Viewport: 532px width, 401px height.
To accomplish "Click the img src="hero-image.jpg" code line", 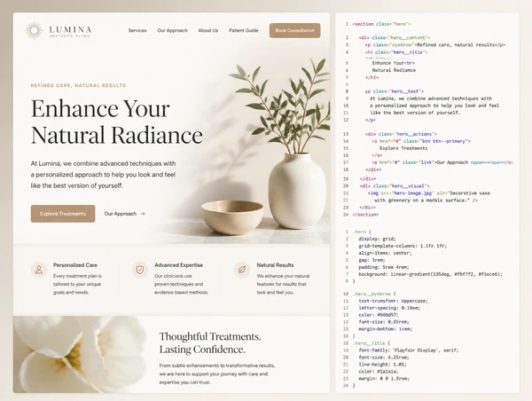I will click(x=429, y=193).
